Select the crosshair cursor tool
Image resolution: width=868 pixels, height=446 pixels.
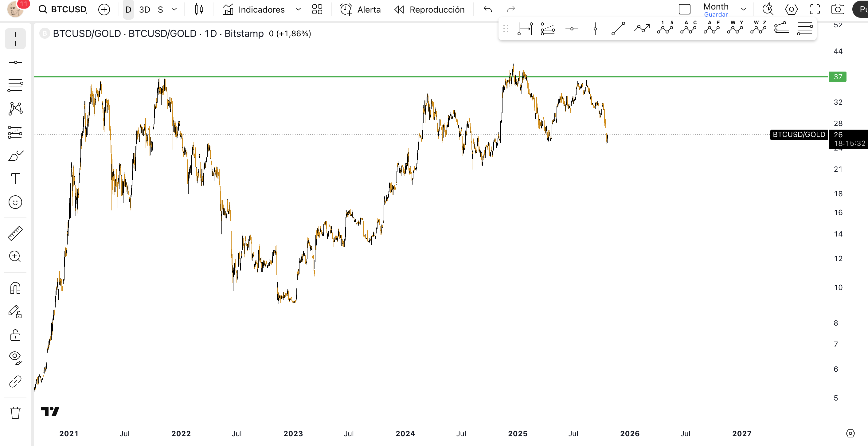click(x=15, y=39)
